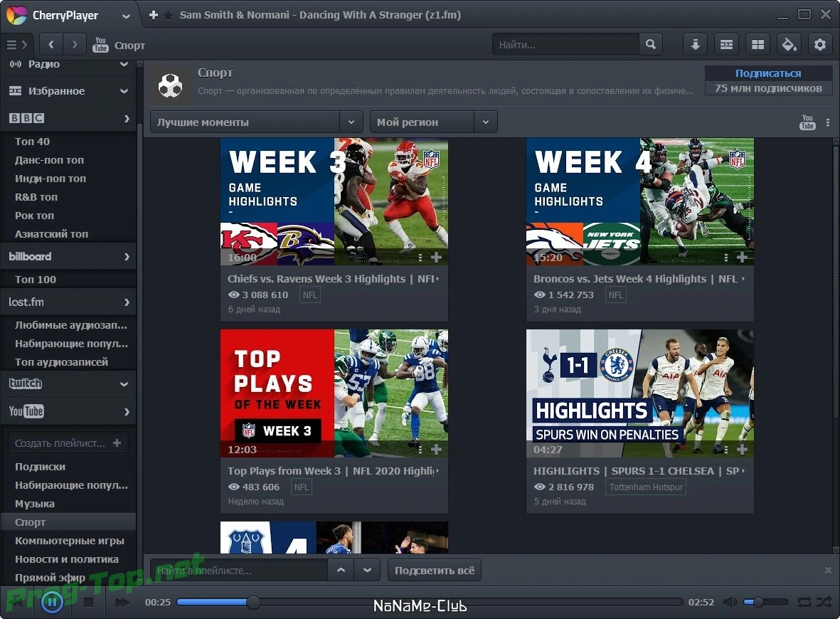Open the three-dot menu beside YouTube icon
840x619 pixels.
tap(828, 122)
